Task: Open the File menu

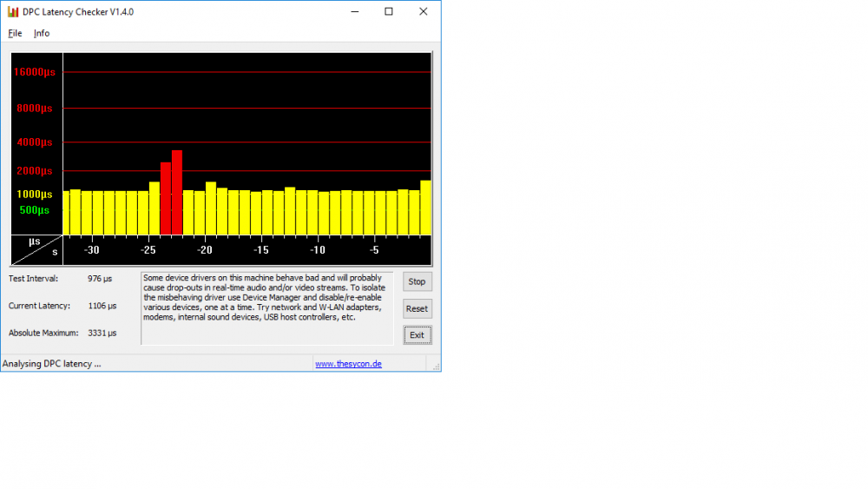Action: tap(15, 33)
